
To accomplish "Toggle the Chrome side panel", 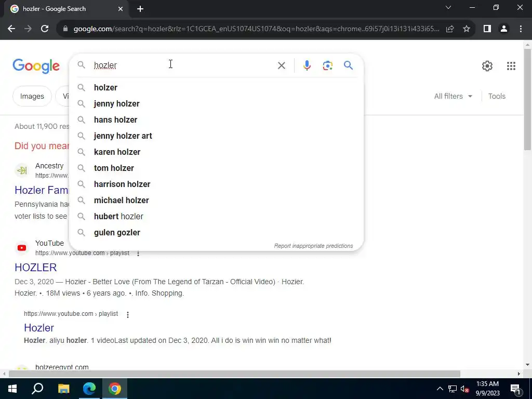I will (487, 29).
